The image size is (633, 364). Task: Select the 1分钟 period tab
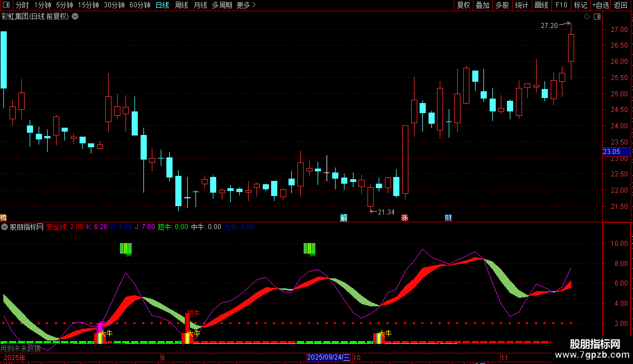tap(43, 5)
